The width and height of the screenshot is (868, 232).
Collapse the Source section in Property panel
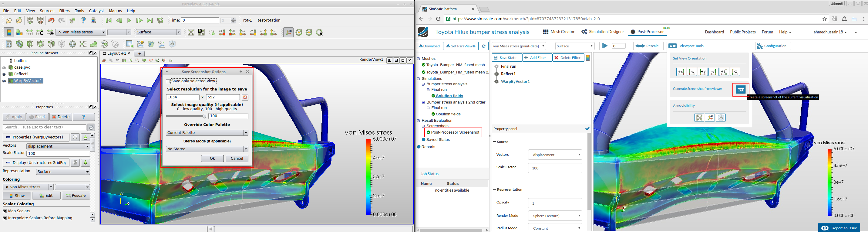click(x=494, y=142)
